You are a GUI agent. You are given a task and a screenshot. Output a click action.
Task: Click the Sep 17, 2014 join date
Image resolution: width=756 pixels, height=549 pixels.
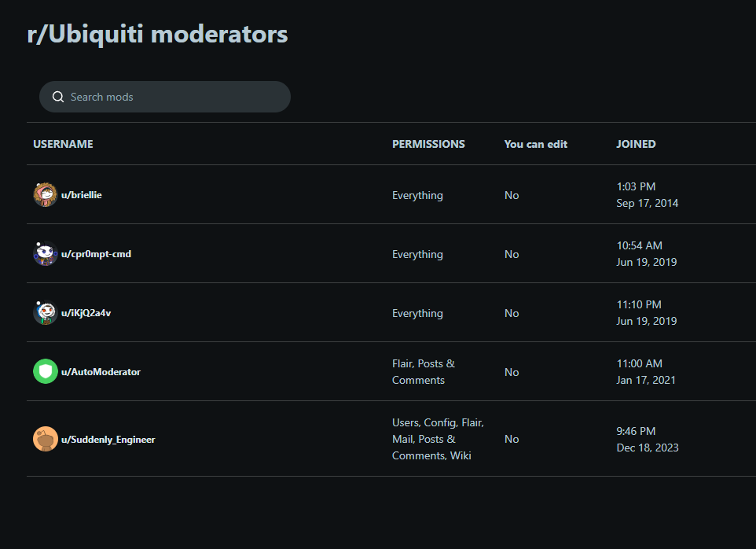tap(647, 203)
